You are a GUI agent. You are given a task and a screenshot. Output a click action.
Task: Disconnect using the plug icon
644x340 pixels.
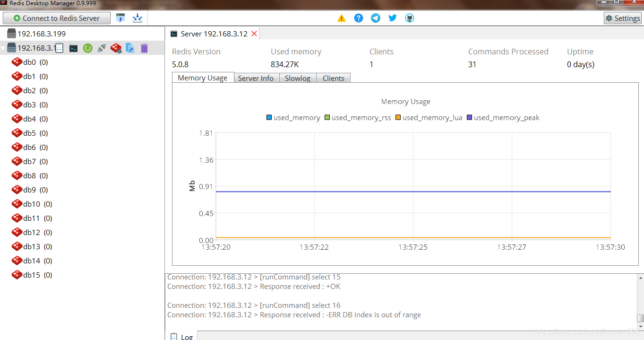(x=102, y=48)
